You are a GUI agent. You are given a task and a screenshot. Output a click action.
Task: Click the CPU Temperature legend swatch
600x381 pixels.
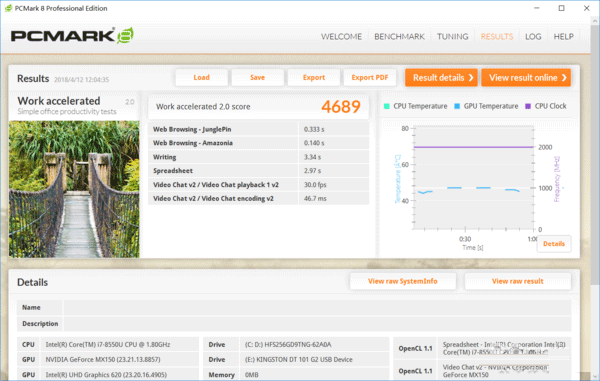pos(386,106)
